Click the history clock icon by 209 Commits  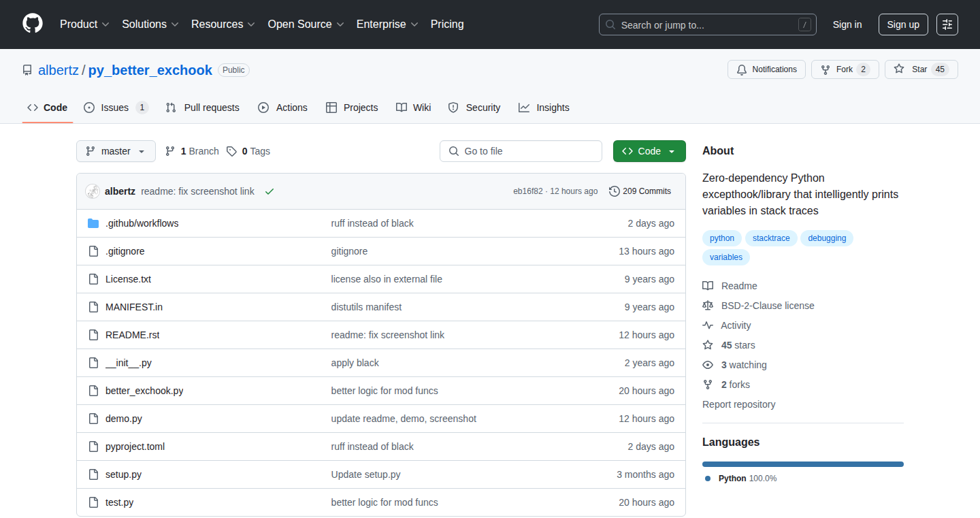coord(615,191)
